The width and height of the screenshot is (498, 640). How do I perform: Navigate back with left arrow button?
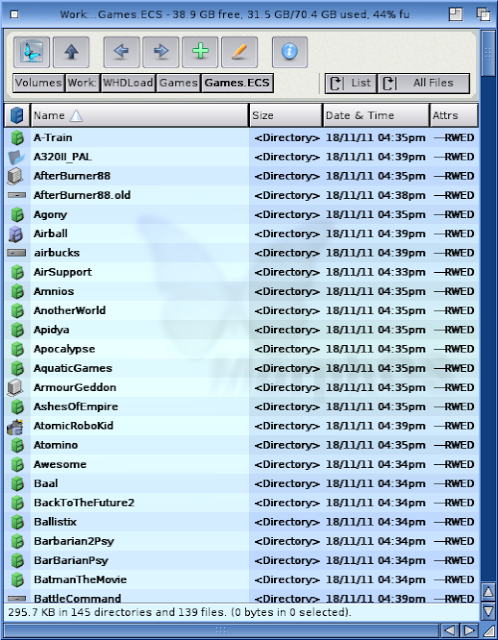pyautogui.click(x=122, y=52)
